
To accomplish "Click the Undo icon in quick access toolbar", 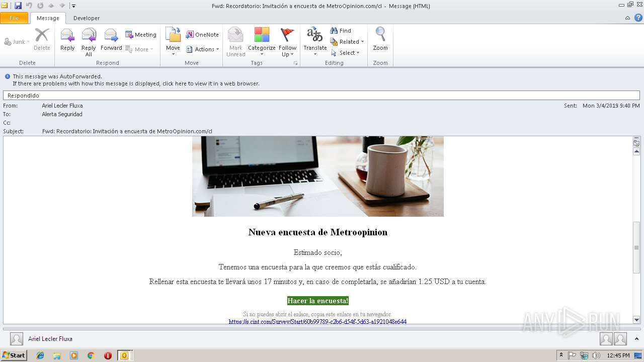I will click(29, 6).
